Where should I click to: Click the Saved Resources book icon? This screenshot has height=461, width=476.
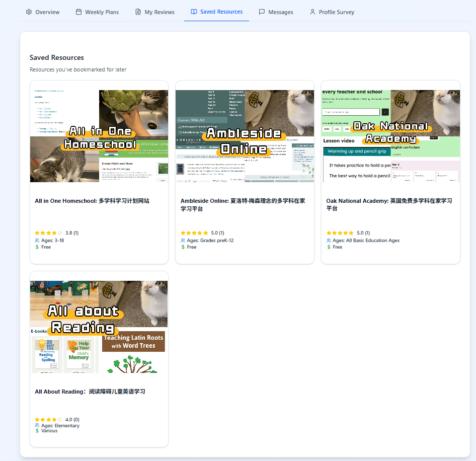tap(194, 12)
